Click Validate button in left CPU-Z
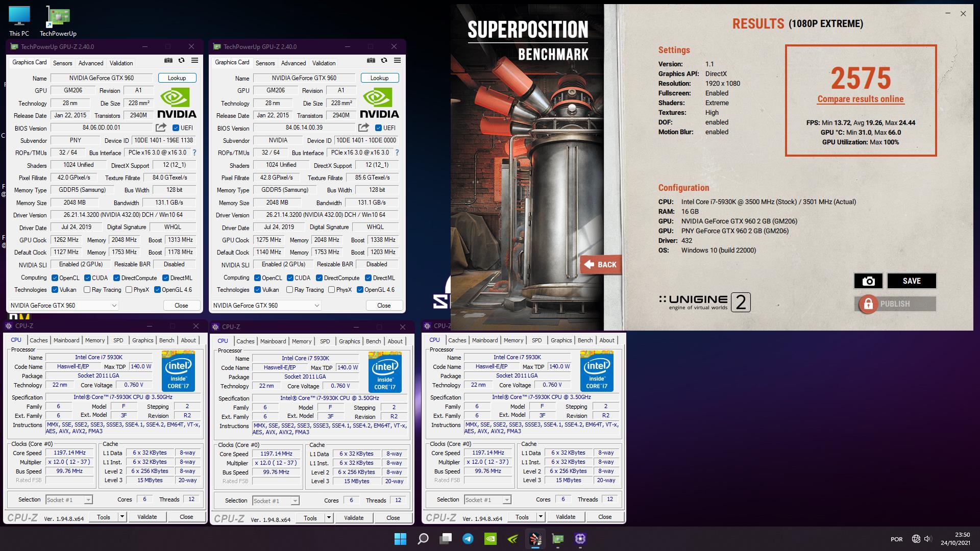The image size is (980, 551). click(x=147, y=517)
